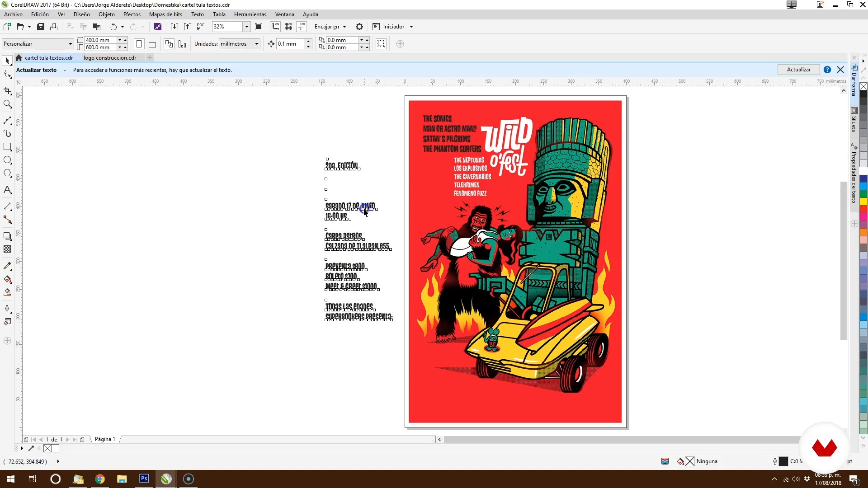
Task: Click the New document icon
Action: (7, 27)
